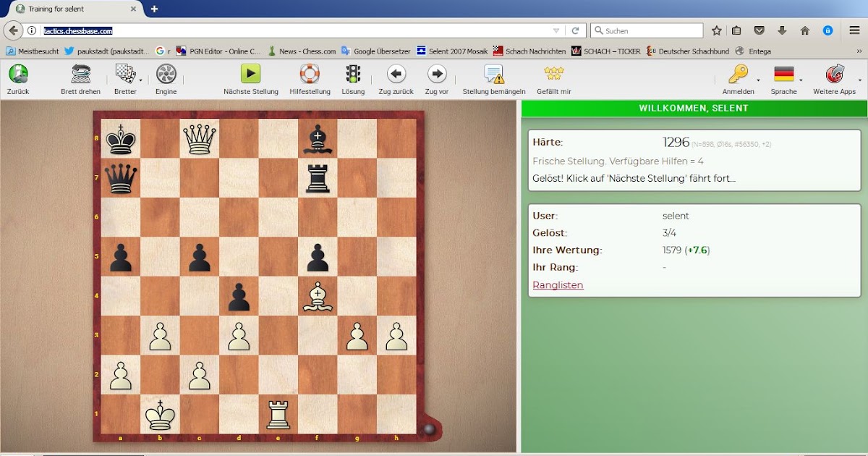Click the 'Brett drehen' board flip icon
This screenshot has width=868, height=456.
(x=80, y=75)
